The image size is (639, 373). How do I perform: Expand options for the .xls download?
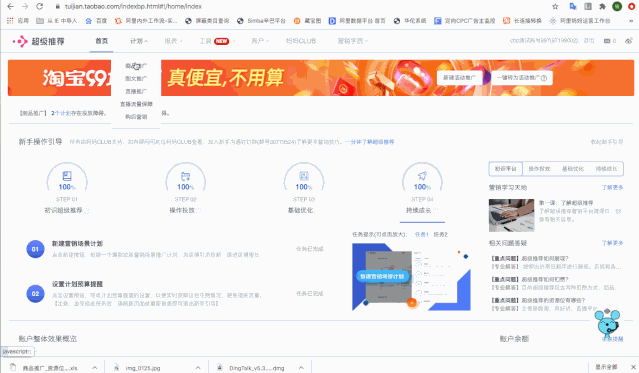[95, 368]
